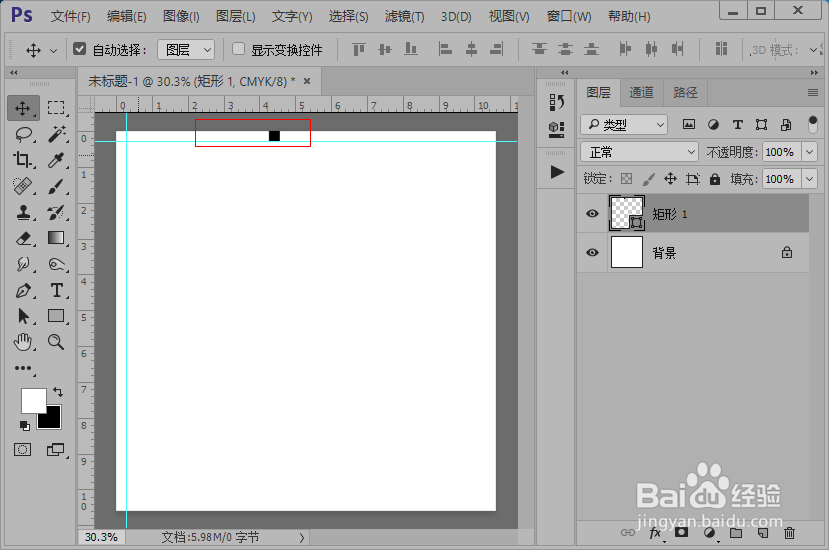Switch to the 通道 tab
This screenshot has height=550, width=829.
point(641,93)
